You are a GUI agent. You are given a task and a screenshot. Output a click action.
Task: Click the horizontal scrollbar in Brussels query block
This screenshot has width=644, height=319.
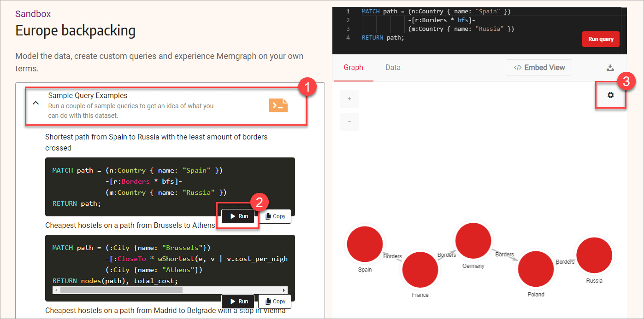(122, 290)
